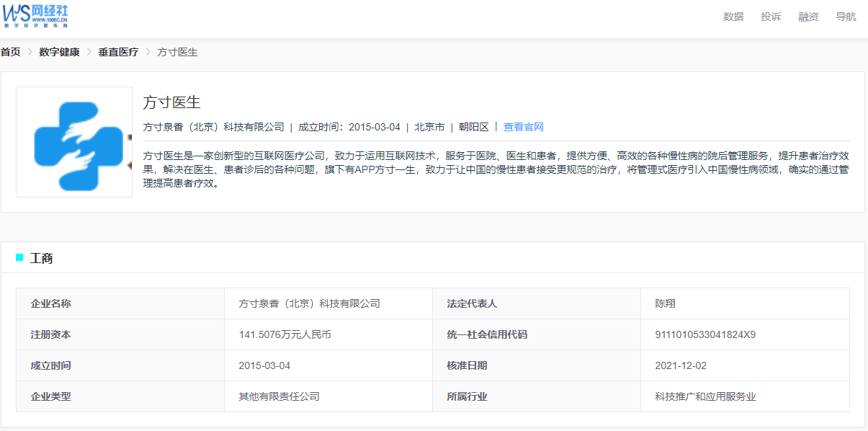Open the 方寸医生 company logo image
The height and width of the screenshot is (431, 868).
pyautogui.click(x=74, y=142)
